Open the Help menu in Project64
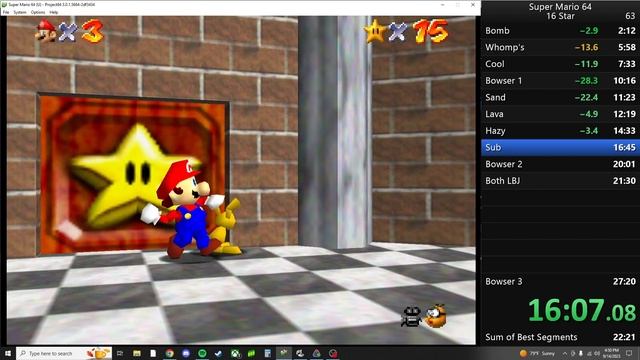This screenshot has height=360, width=640. 53,12
